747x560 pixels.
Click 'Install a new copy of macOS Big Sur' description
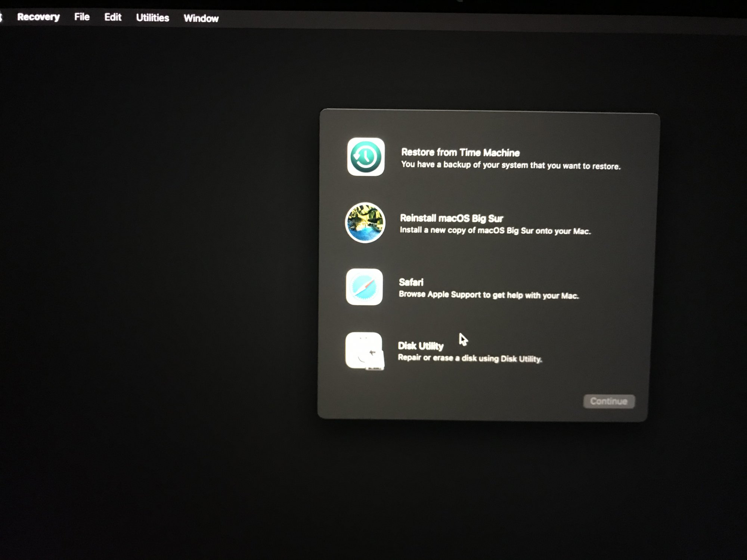coord(495,230)
